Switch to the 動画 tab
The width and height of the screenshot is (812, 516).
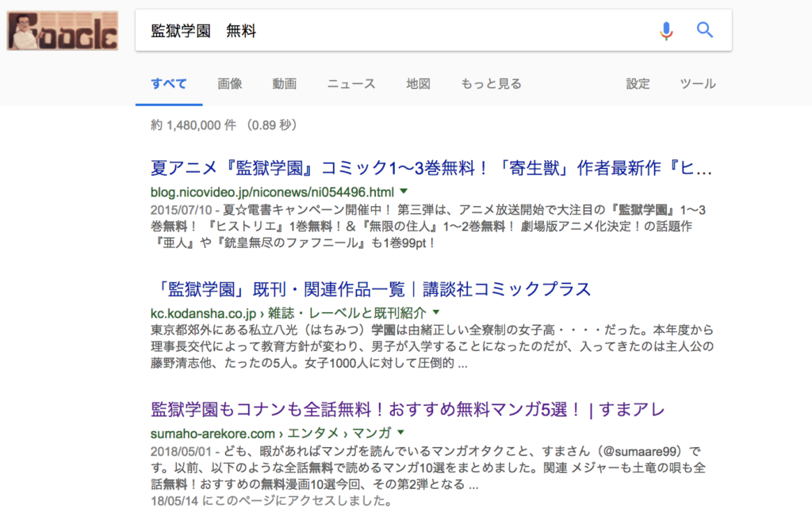click(x=285, y=84)
